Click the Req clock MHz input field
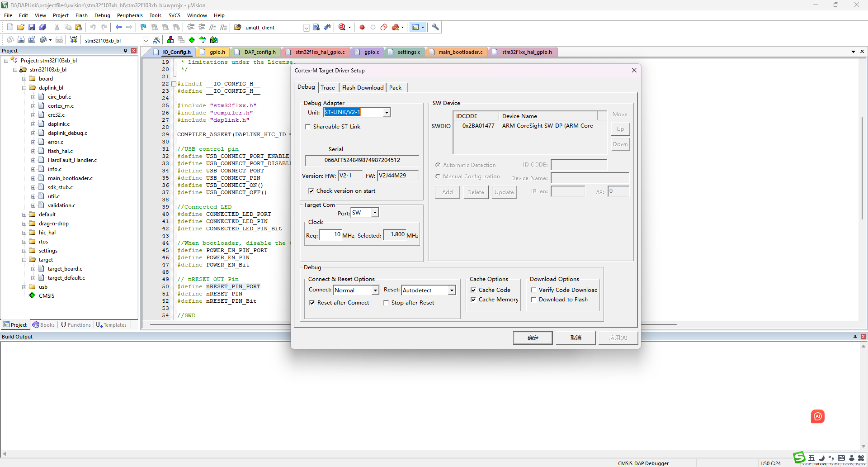Screen dimensions: 868x467 pyautogui.click(x=330, y=235)
